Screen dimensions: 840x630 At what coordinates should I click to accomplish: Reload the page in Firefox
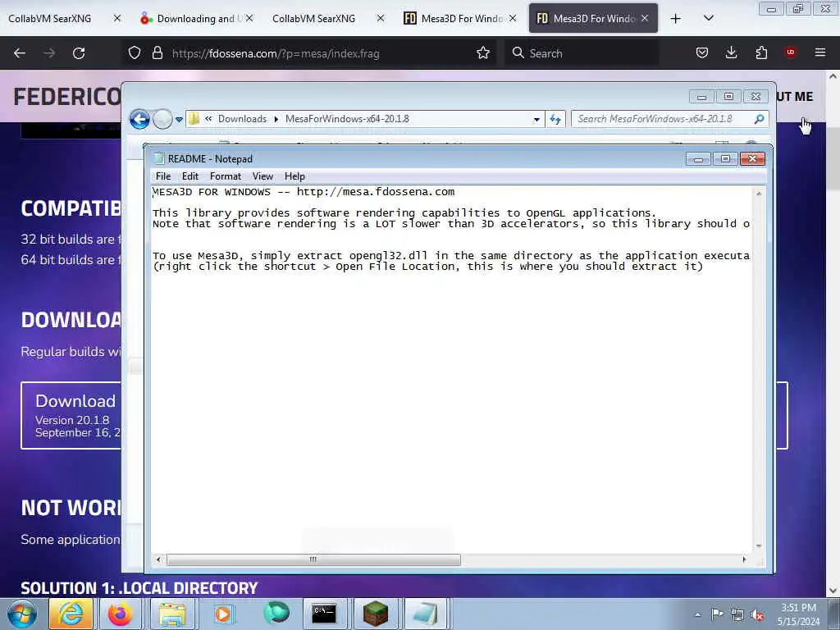(79, 53)
